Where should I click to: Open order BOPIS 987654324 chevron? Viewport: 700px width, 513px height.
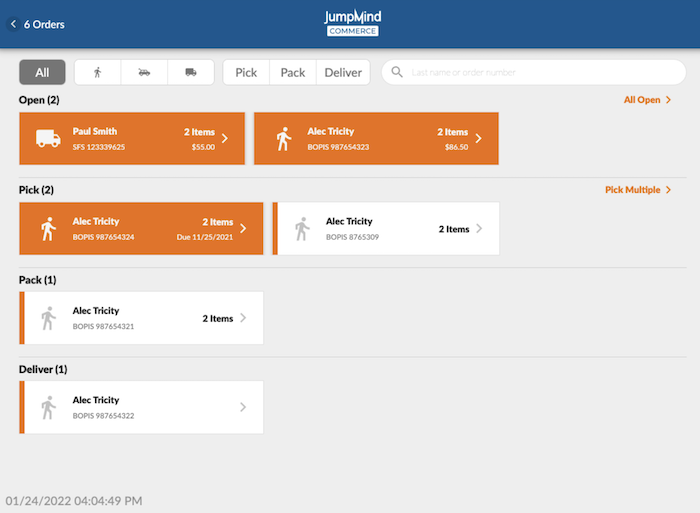[243, 229]
